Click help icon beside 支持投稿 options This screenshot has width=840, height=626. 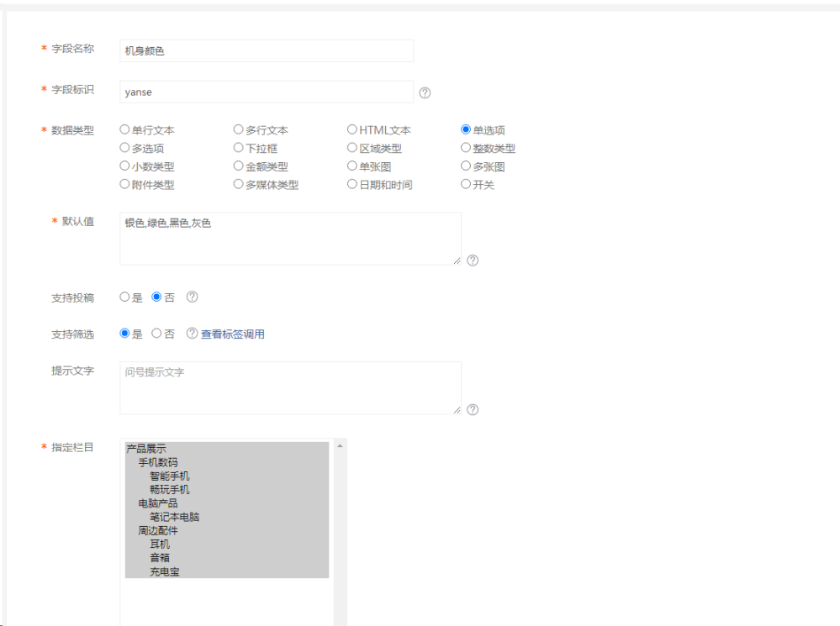[193, 297]
